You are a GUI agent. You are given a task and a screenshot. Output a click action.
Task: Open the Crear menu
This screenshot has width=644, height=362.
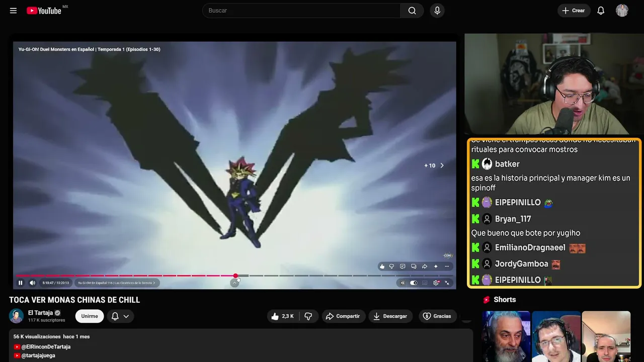click(x=574, y=11)
